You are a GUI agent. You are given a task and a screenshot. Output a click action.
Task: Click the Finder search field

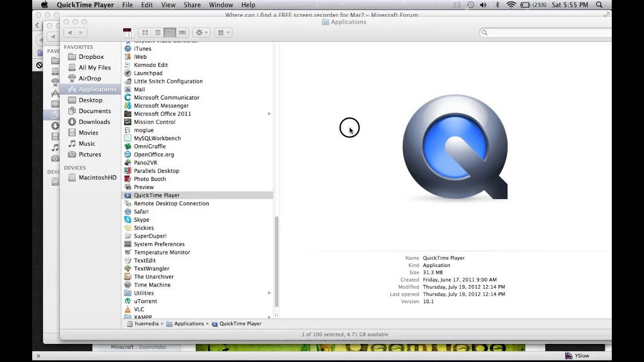pos(546,33)
